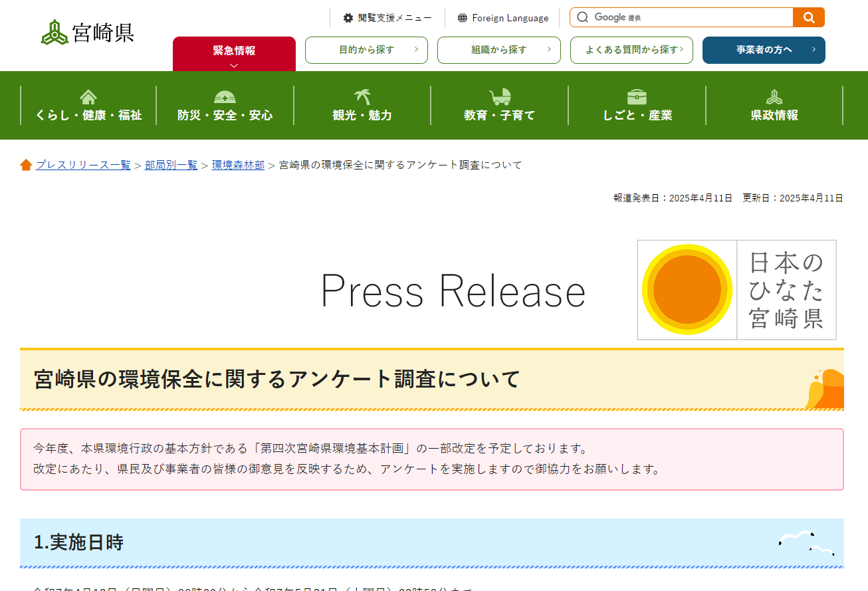Click the stroller icon for 教育・子育て

click(499, 97)
